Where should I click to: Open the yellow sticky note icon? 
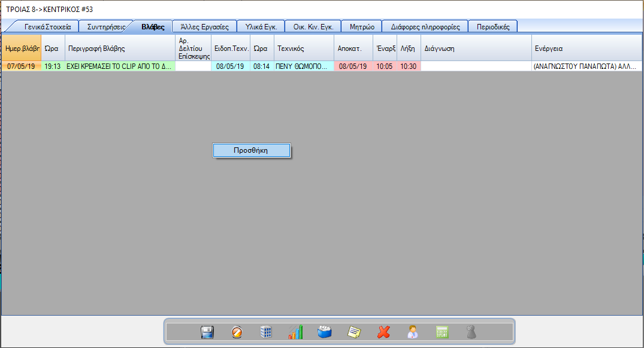click(x=354, y=332)
